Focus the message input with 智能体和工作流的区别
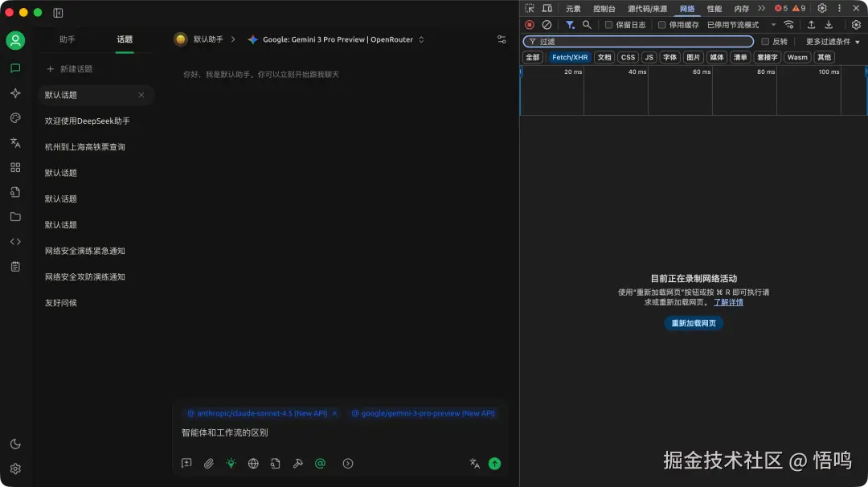This screenshot has width=868, height=487. click(x=339, y=433)
